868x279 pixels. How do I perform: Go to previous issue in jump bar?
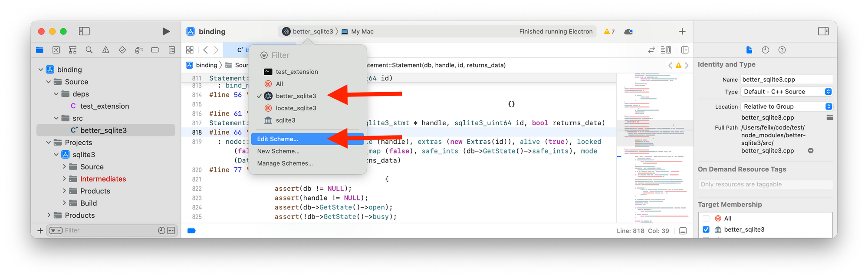(x=671, y=65)
